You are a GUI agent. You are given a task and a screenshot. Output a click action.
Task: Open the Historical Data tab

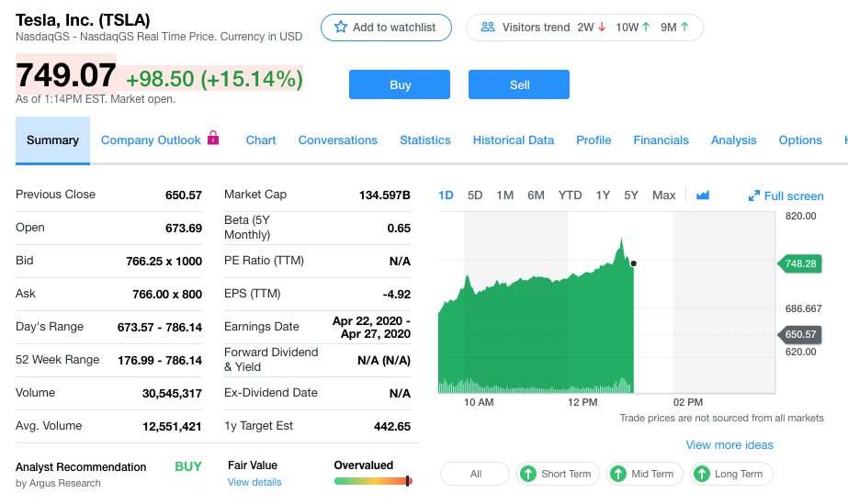pos(514,140)
